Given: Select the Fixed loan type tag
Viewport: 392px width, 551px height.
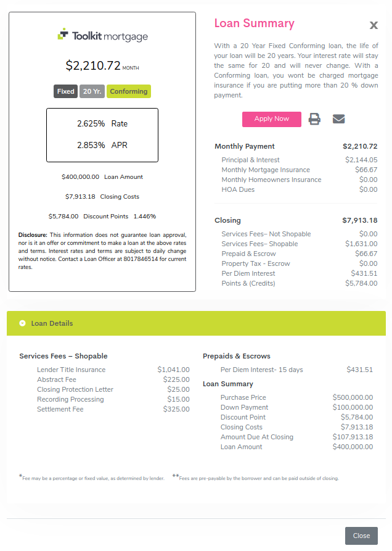Looking at the screenshot, I should click(x=65, y=91).
